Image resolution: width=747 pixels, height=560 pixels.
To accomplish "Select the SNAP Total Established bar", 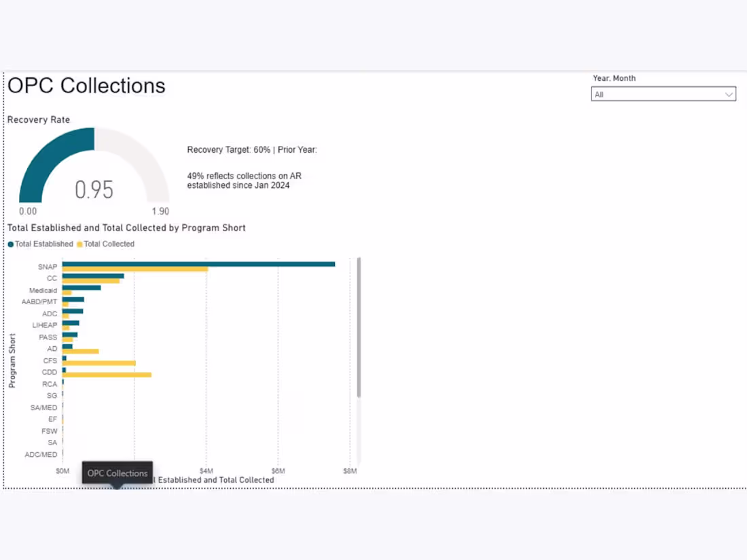I will click(x=199, y=264).
